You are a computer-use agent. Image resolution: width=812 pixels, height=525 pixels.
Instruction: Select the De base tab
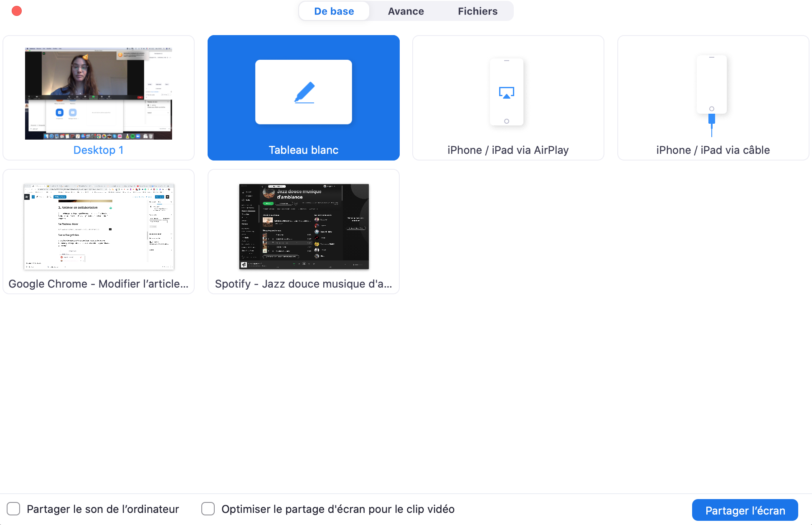click(334, 11)
